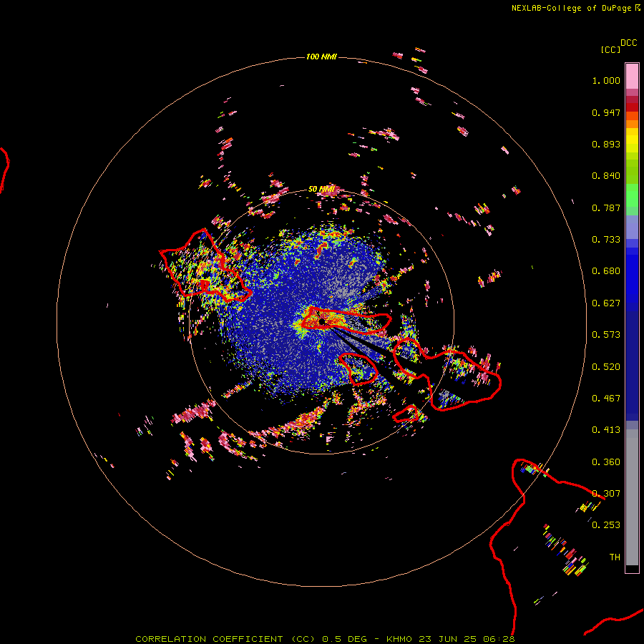This screenshot has width=644, height=644.
Task: Click the 0.947 scale value
Action: (606, 112)
